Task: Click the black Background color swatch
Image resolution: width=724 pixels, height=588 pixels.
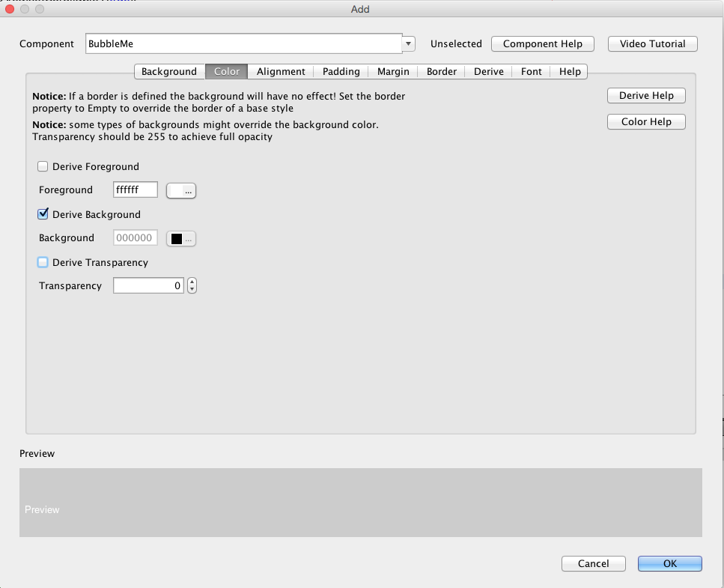Action: pyautogui.click(x=175, y=237)
